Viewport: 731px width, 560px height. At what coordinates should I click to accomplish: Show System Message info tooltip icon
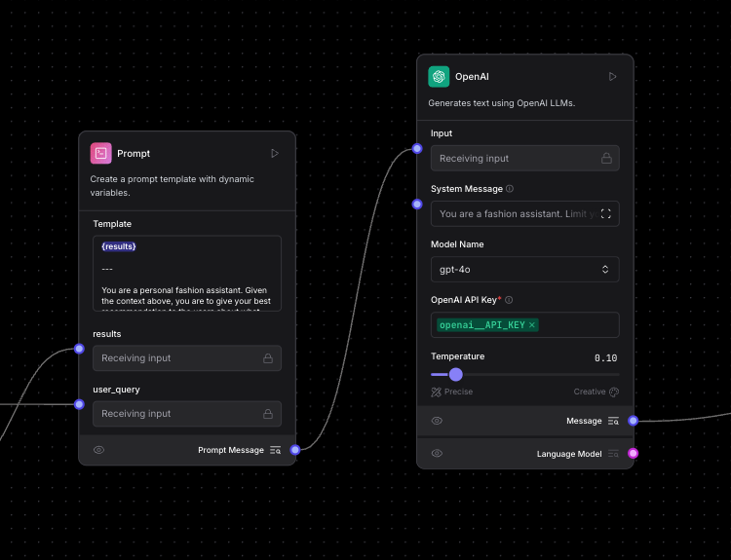[510, 189]
